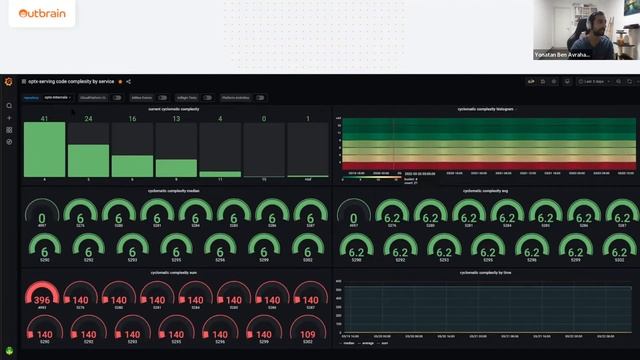Click the red band of the histogram heatmap
Image resolution: width=640 pixels, height=360 pixels.
tap(489, 166)
